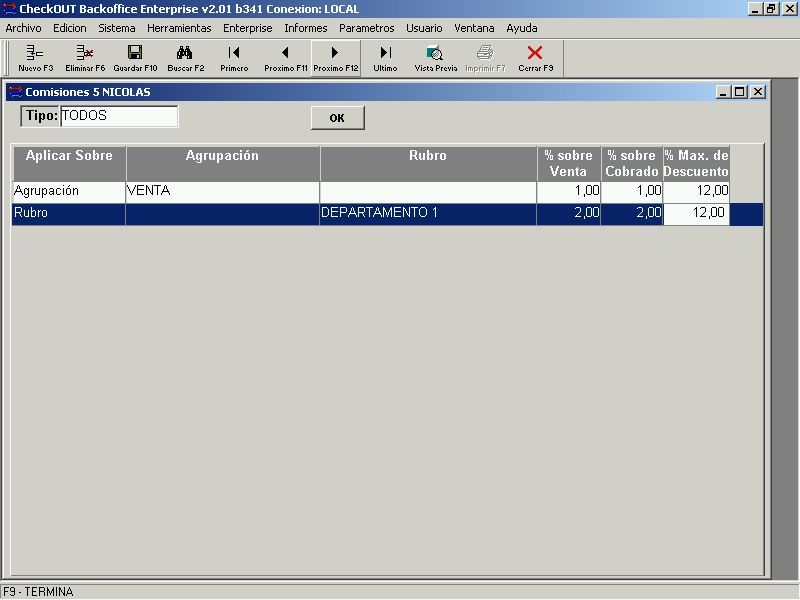The width and height of the screenshot is (800, 600).
Task: Click the 2,00 % sobre Venta value
Action: pyautogui.click(x=568, y=213)
